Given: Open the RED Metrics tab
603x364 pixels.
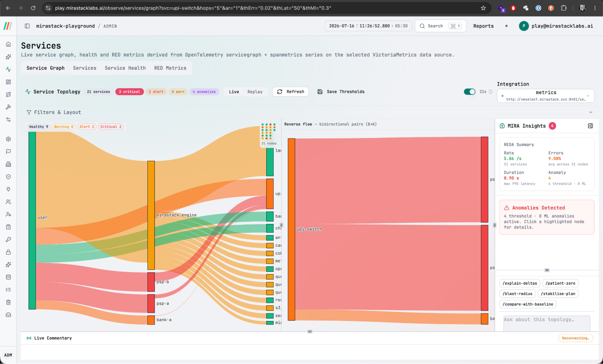Looking at the screenshot, I should 170,68.
